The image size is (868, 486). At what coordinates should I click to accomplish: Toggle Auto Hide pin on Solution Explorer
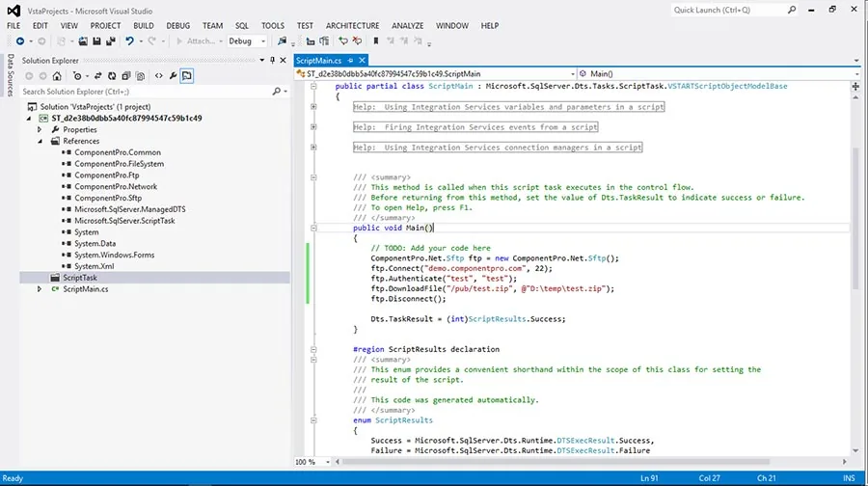(x=272, y=61)
